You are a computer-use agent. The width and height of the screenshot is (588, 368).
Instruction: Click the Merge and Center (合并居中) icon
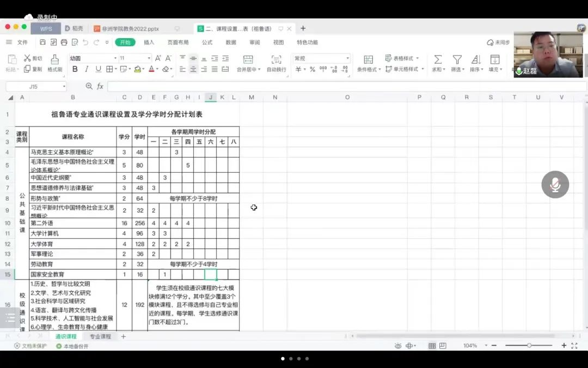[x=248, y=59]
